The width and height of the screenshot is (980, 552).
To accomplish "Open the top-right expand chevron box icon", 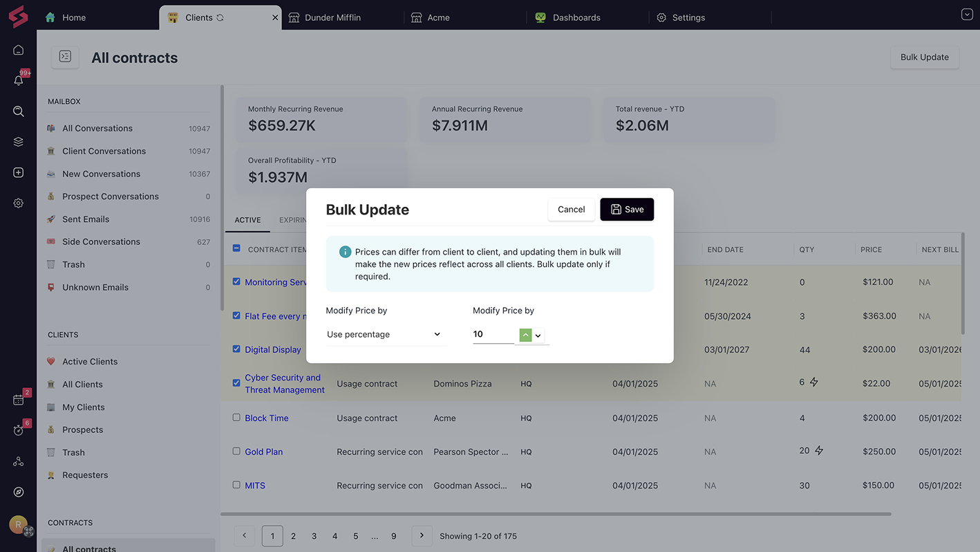I will [x=967, y=15].
